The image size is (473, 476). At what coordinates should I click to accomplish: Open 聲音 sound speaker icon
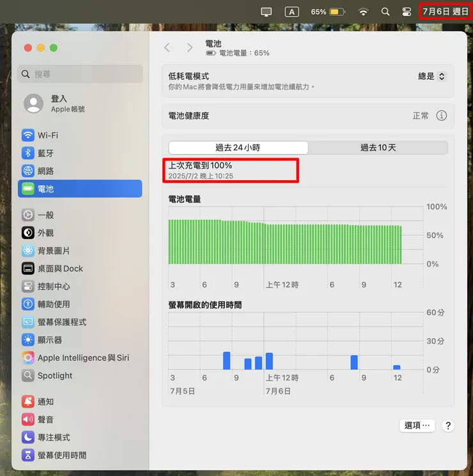[28, 420]
